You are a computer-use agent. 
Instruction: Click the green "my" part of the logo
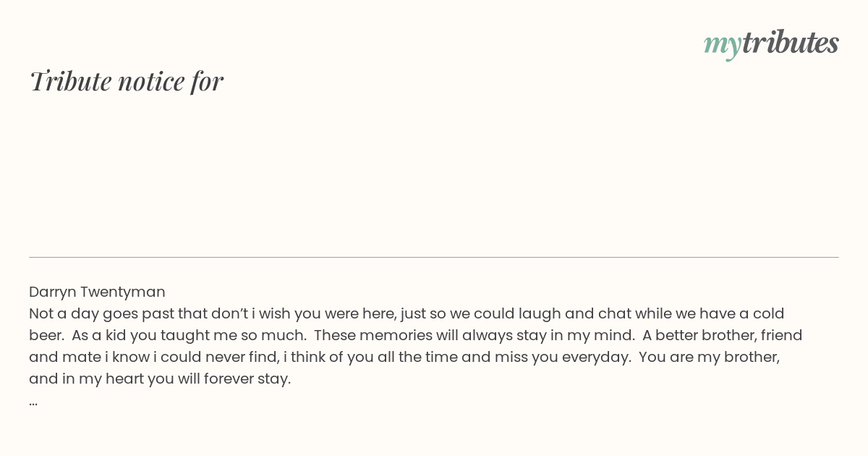click(722, 46)
